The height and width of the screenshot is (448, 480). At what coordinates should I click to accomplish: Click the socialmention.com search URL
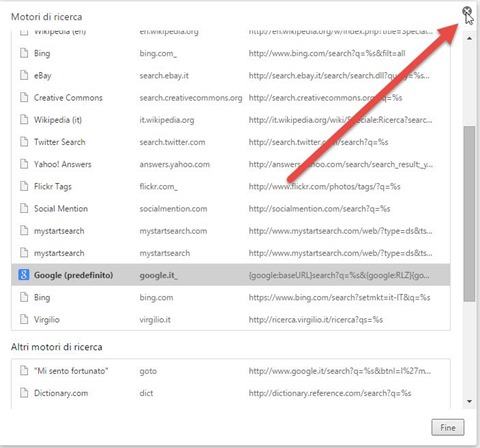(319, 209)
